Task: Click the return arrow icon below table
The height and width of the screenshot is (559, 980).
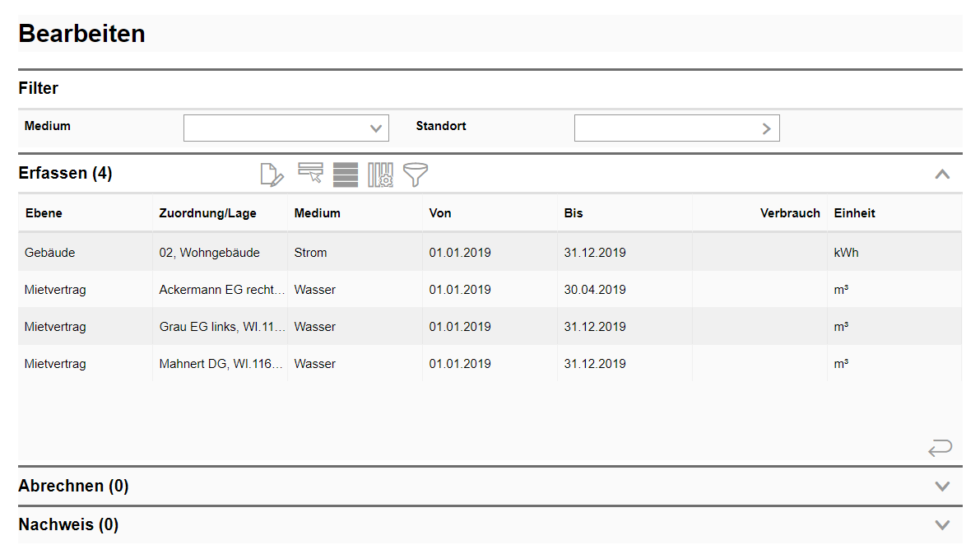Action: coord(940,448)
